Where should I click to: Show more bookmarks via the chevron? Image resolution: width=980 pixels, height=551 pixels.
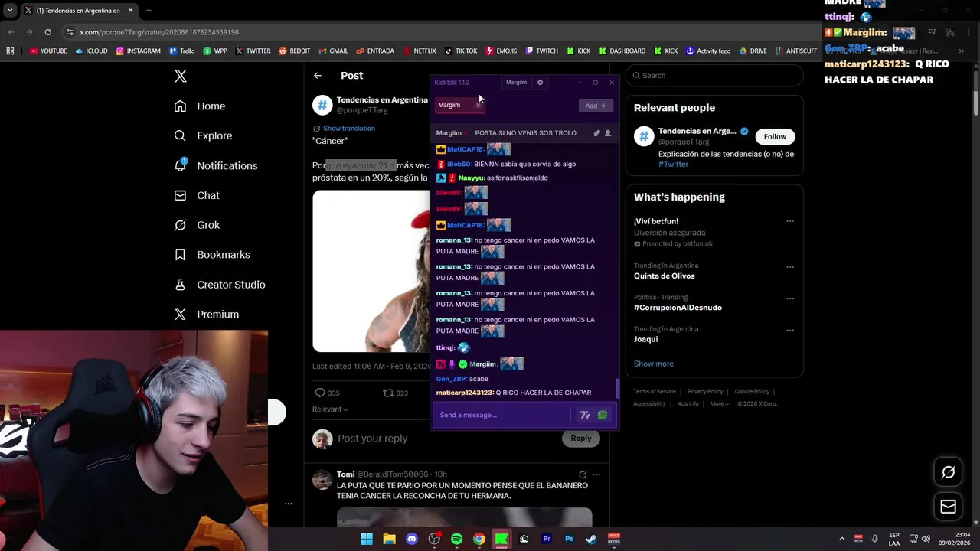961,51
